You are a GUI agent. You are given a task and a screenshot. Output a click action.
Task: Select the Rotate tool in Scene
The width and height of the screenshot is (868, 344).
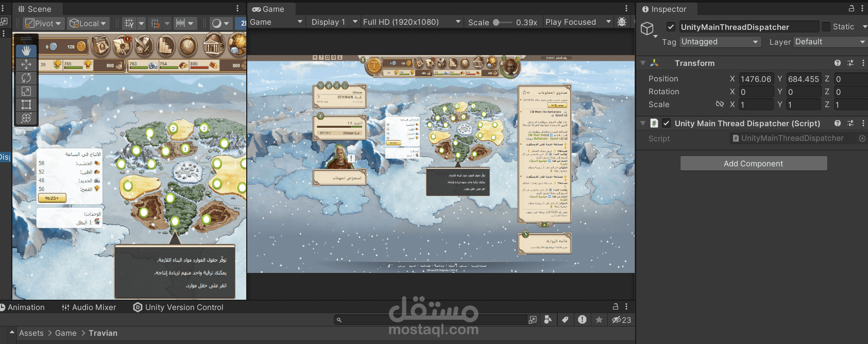pyautogui.click(x=26, y=78)
